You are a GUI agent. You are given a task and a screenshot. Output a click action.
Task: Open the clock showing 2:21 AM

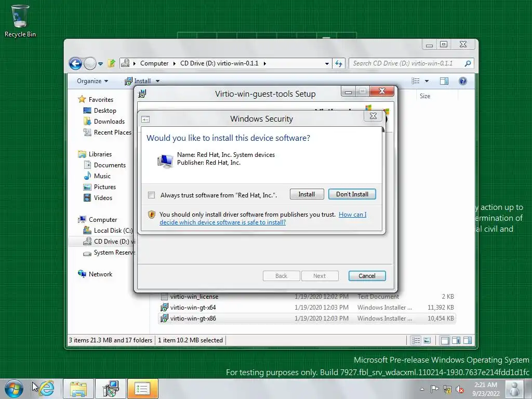click(x=486, y=389)
